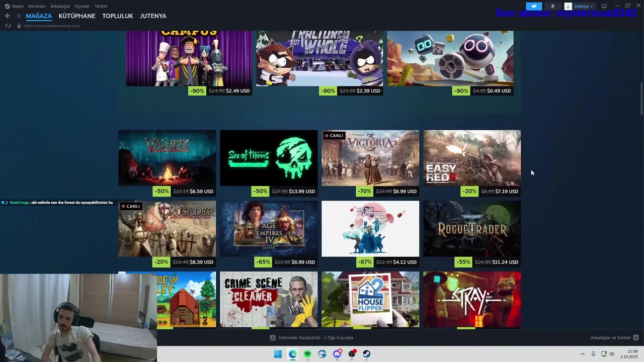Open Spotify from taskbar
Screen dimensions: 644x362
click(x=307, y=354)
